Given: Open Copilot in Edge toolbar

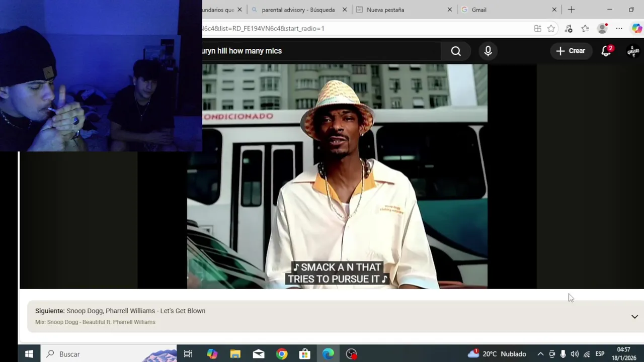Looking at the screenshot, I should point(636,29).
